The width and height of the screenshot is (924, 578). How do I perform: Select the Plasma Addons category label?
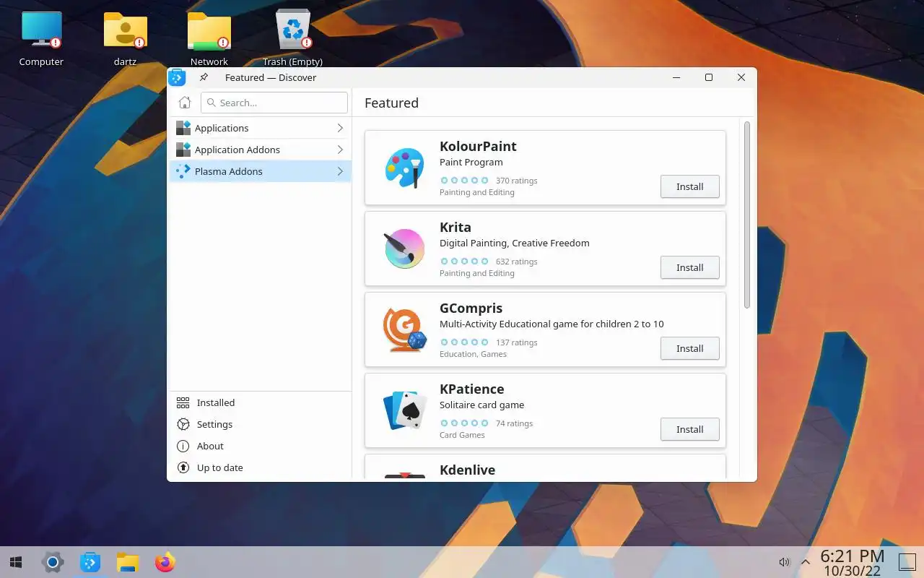tap(229, 171)
